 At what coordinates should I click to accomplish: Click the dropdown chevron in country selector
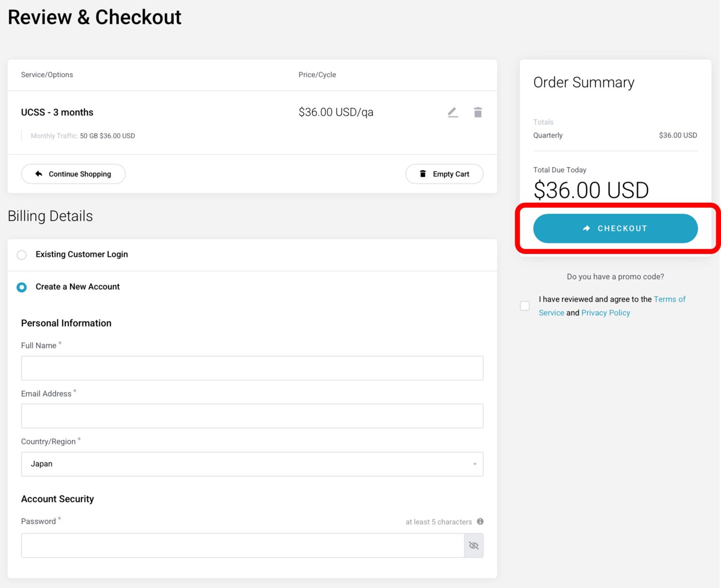tap(474, 464)
